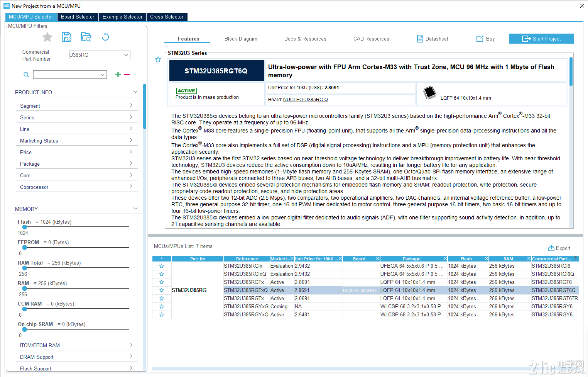The width and height of the screenshot is (588, 377).
Task: Collapse the MEMORY section chevron
Action: pyautogui.click(x=135, y=209)
